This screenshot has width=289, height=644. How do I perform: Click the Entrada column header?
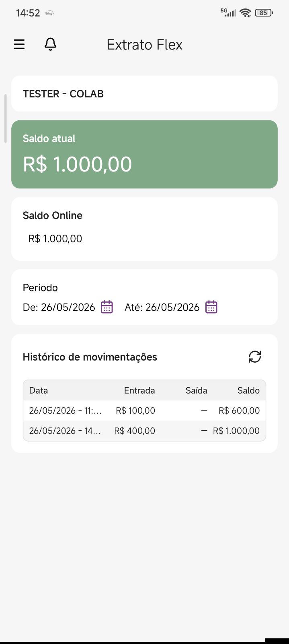tap(139, 390)
